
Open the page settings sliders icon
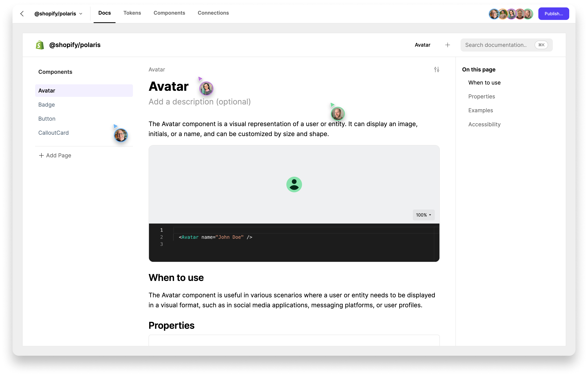pos(437,69)
